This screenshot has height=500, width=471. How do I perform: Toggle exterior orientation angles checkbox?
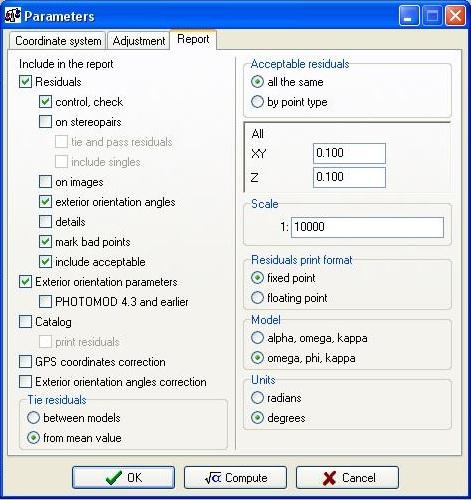tap(45, 202)
